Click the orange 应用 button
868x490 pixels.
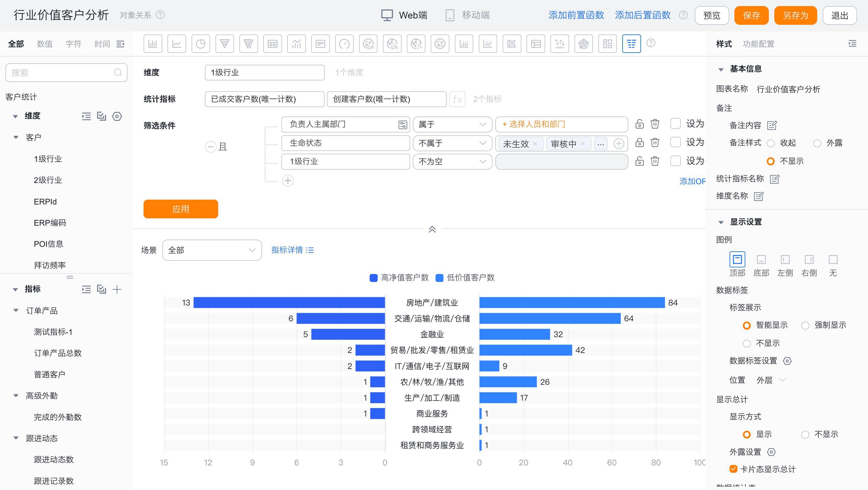(181, 209)
